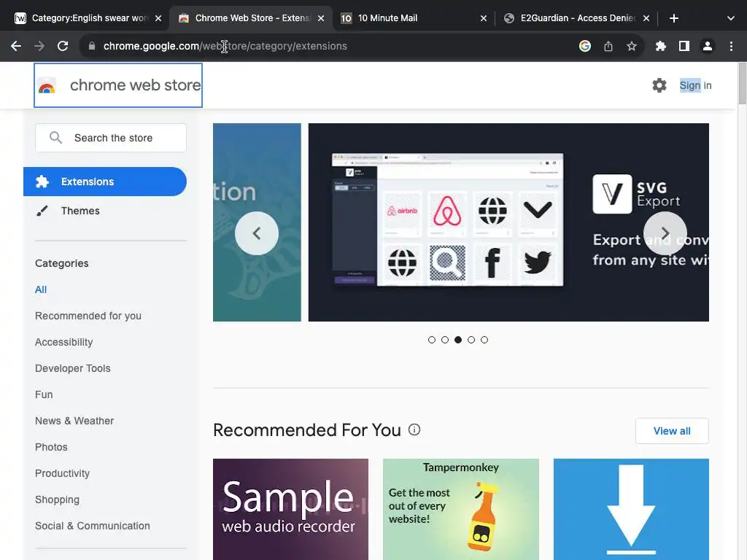Viewport: 747px width, 560px height.
Task: Click the Google account icon in the address bar
Action: click(585, 46)
